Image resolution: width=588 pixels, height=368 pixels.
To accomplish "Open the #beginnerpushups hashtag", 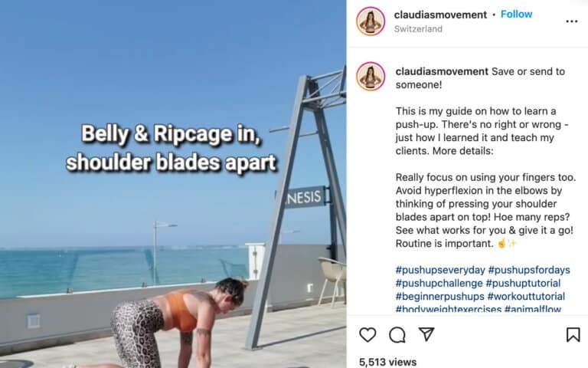I will click(440, 296).
